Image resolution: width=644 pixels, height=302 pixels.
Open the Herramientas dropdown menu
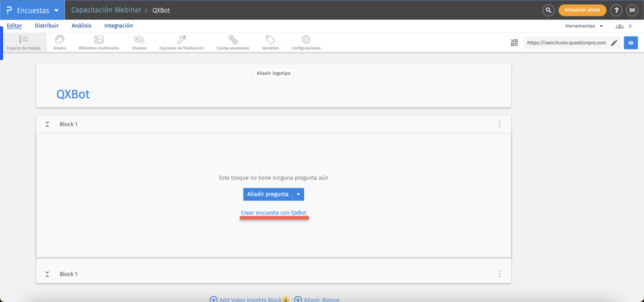click(x=584, y=26)
